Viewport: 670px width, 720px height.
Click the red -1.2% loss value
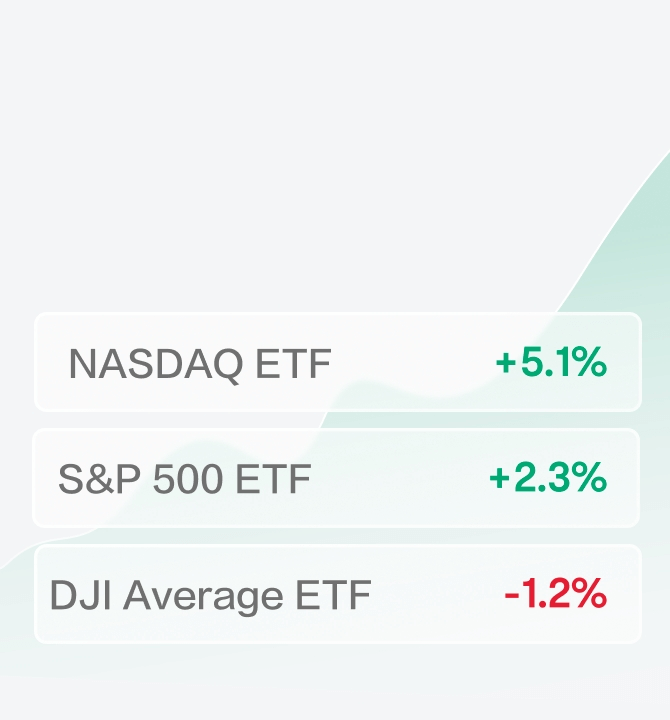tap(556, 595)
